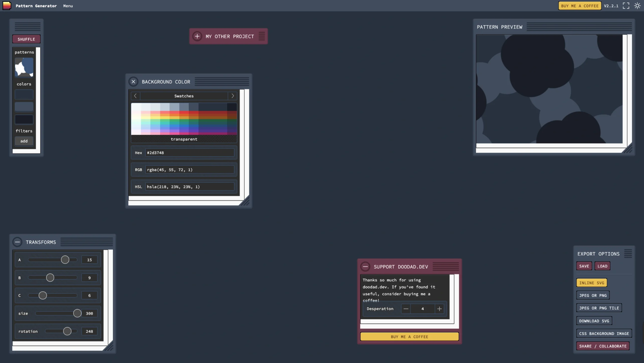Choose the transparent background option

pos(184,139)
